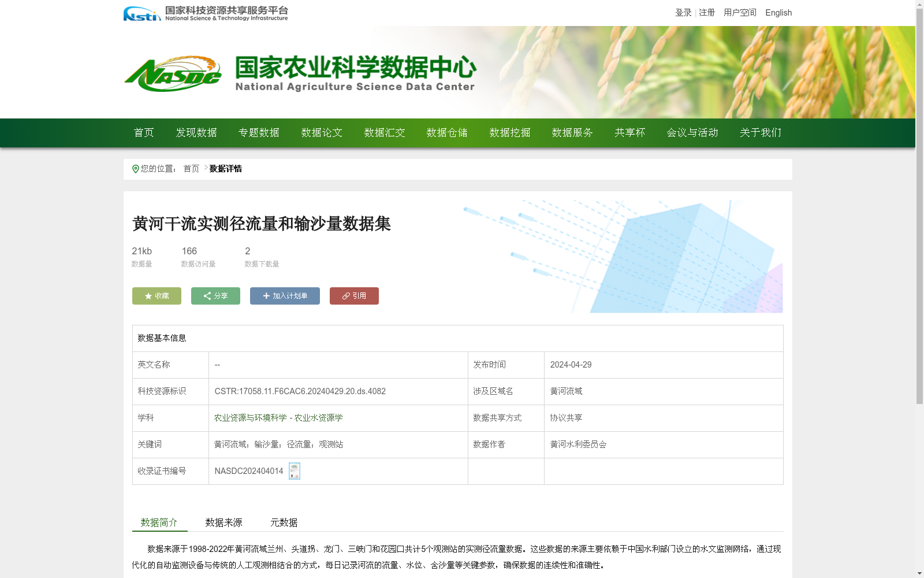Image resolution: width=924 pixels, height=578 pixels.
Task: Open the 用户空间 link
Action: [x=740, y=13]
